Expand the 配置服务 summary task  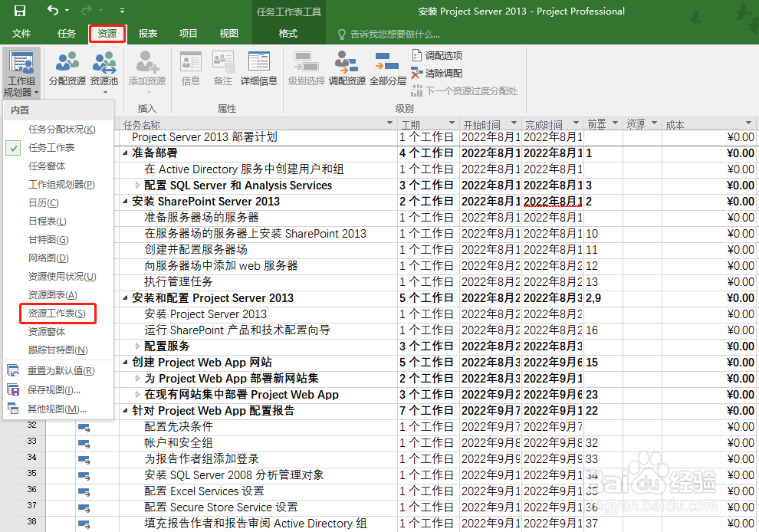tap(137, 346)
